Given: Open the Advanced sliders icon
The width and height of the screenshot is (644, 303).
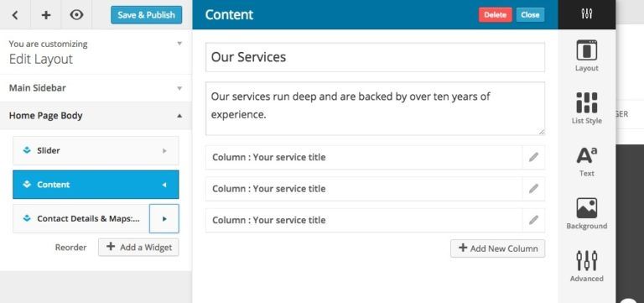Looking at the screenshot, I should 586,261.
